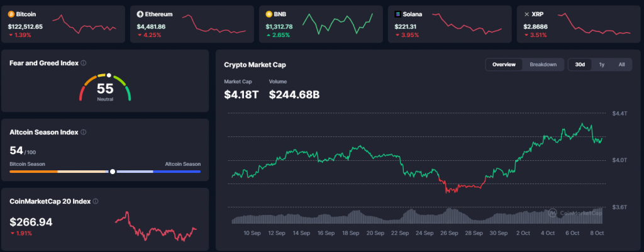The width and height of the screenshot is (644, 252).
Task: Select the 1y time range
Action: (x=602, y=65)
